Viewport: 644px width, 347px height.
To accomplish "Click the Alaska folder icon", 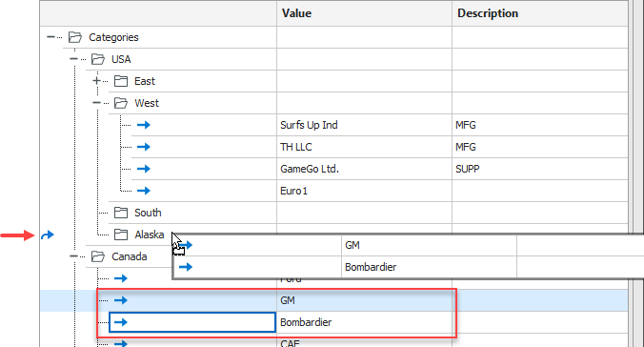I will 121,235.
